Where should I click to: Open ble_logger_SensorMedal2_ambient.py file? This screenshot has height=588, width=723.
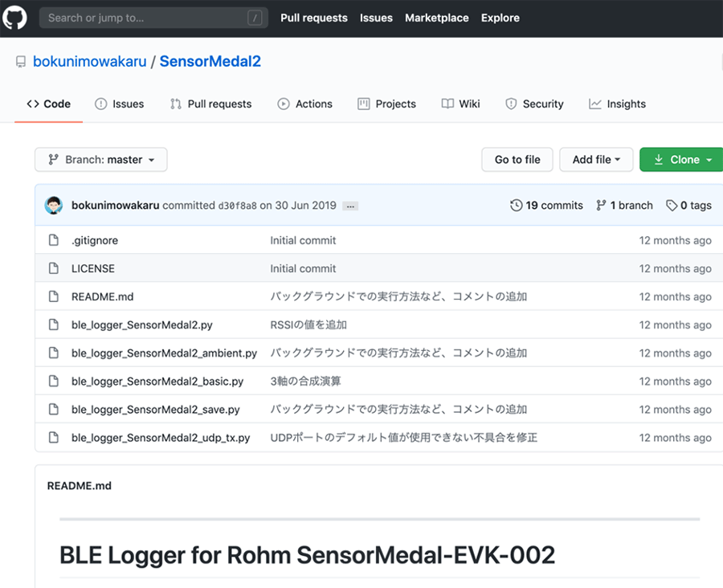164,353
